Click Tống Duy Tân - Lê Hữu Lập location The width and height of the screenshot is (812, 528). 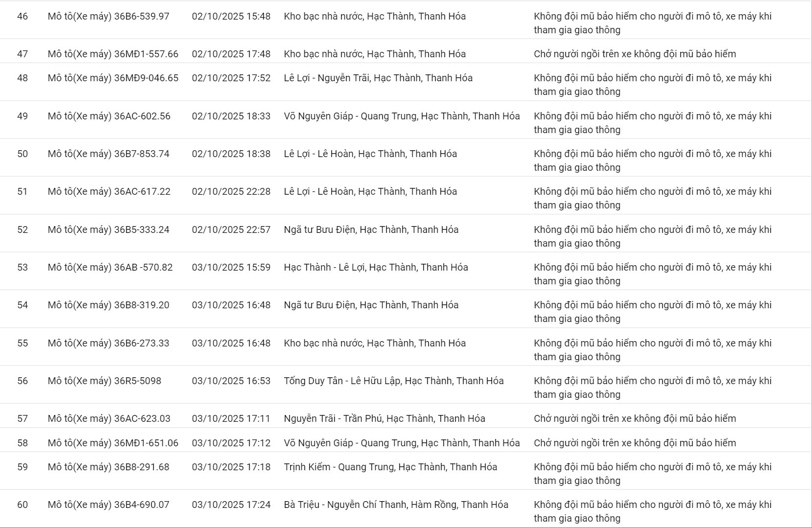coord(394,381)
